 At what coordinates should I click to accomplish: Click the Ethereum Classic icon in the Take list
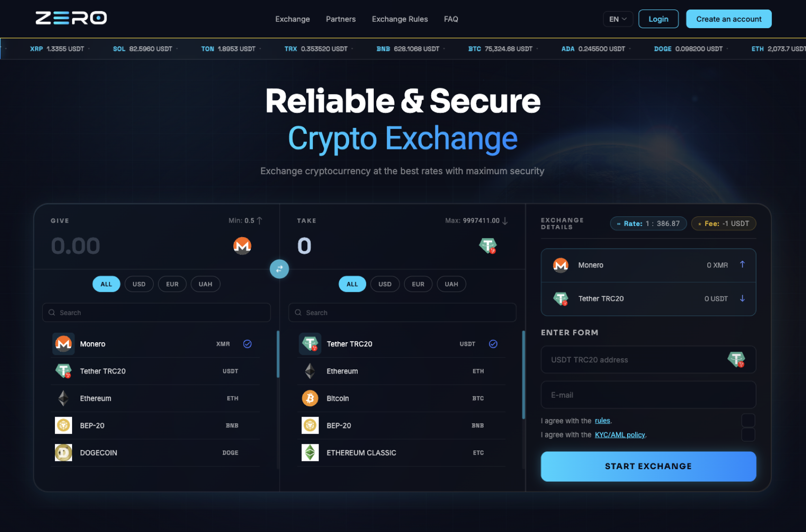(310, 452)
